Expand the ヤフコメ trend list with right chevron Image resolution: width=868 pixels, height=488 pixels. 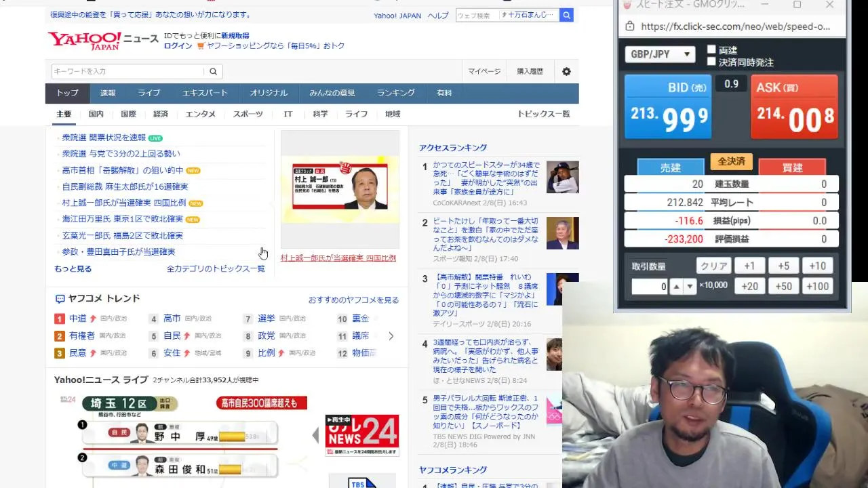391,335
